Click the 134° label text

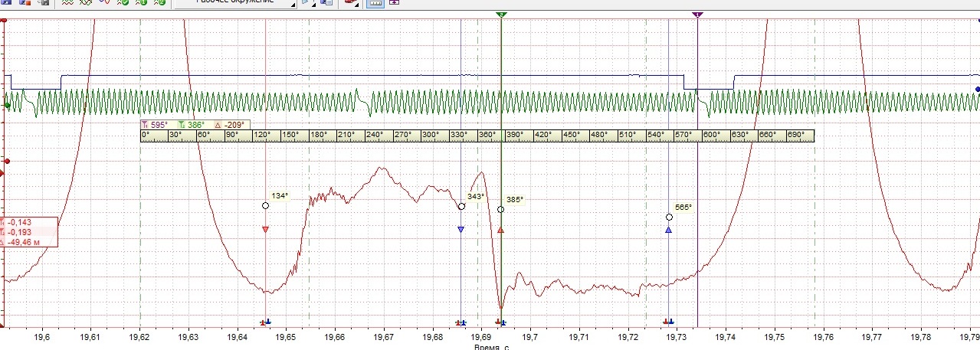tap(280, 196)
